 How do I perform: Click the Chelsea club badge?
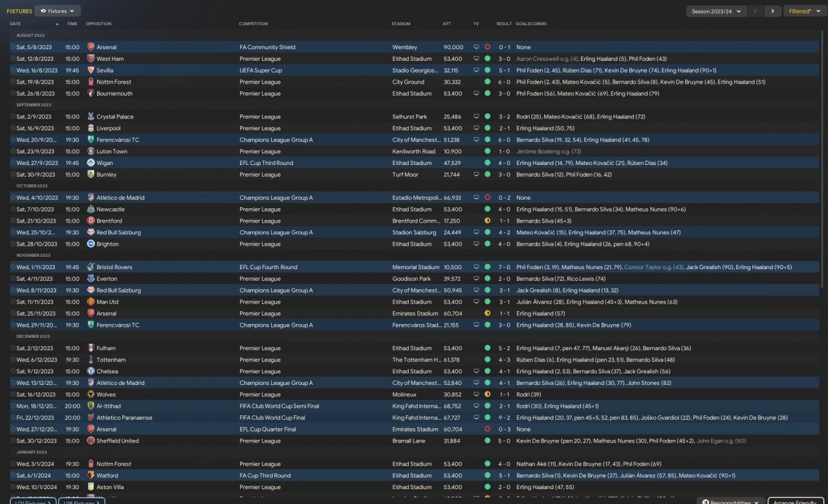91,371
